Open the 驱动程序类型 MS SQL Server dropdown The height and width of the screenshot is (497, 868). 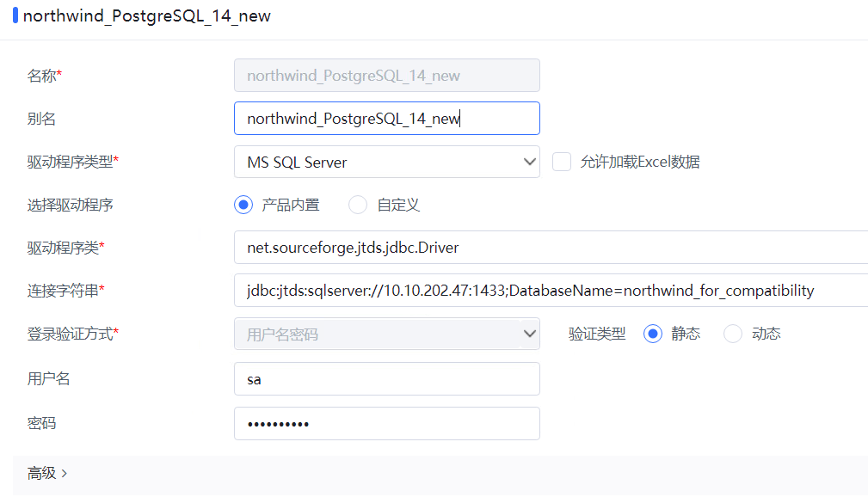tap(386, 162)
